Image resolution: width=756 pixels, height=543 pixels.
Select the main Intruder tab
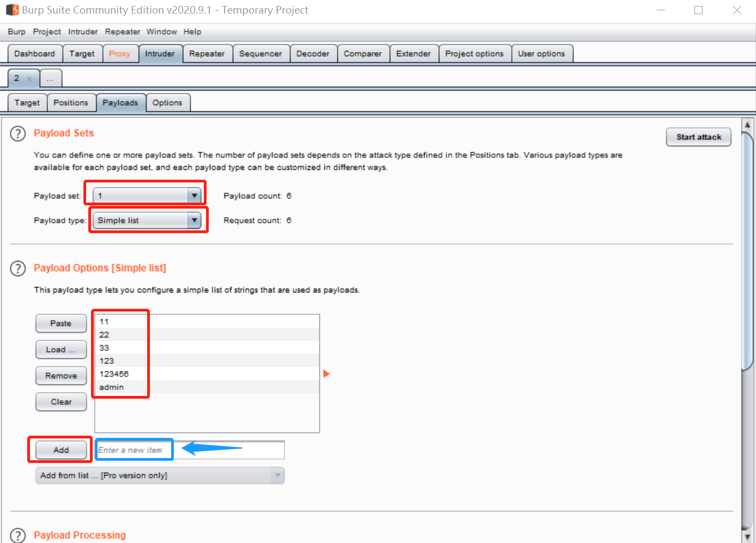click(160, 53)
